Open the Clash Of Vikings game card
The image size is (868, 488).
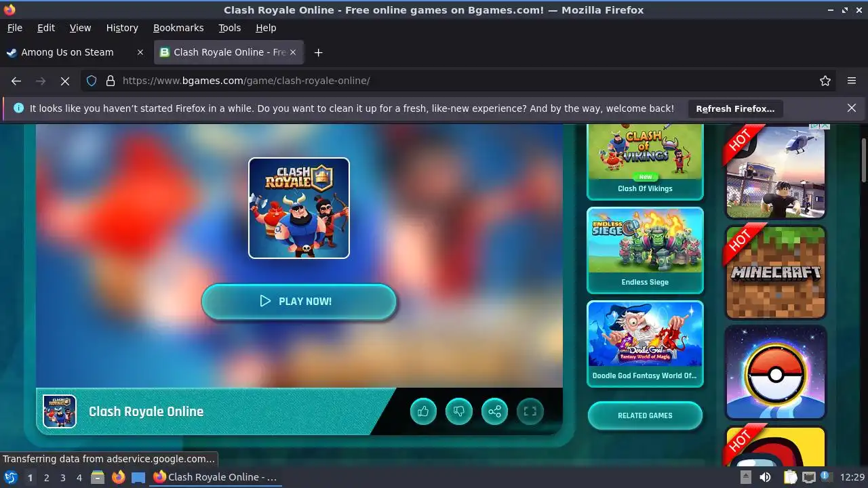click(645, 162)
